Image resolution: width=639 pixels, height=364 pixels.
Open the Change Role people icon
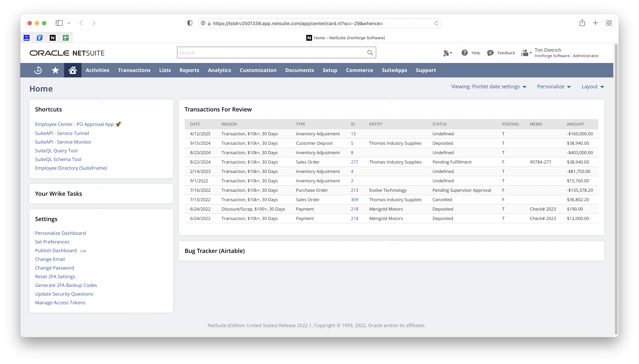pyautogui.click(x=526, y=53)
